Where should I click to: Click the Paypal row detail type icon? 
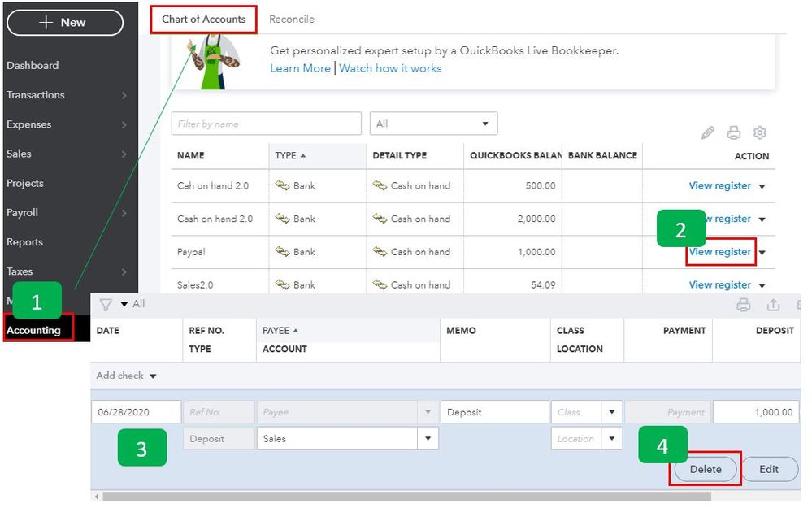(380, 252)
